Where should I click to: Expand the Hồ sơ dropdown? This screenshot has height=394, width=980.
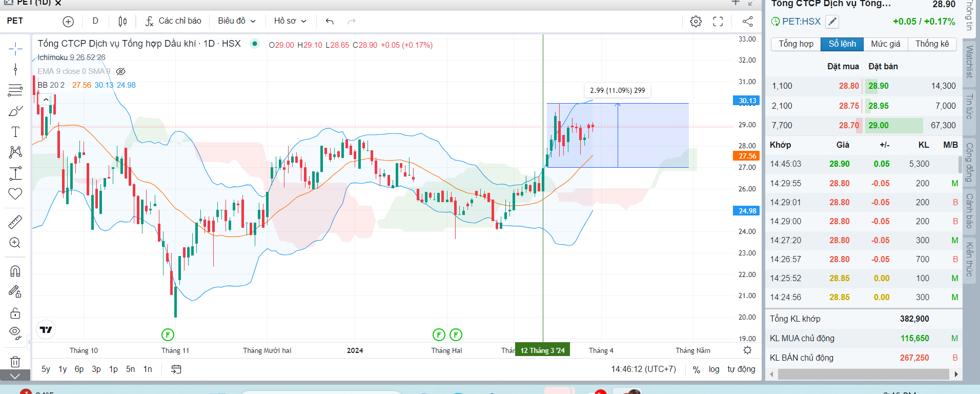tap(290, 21)
